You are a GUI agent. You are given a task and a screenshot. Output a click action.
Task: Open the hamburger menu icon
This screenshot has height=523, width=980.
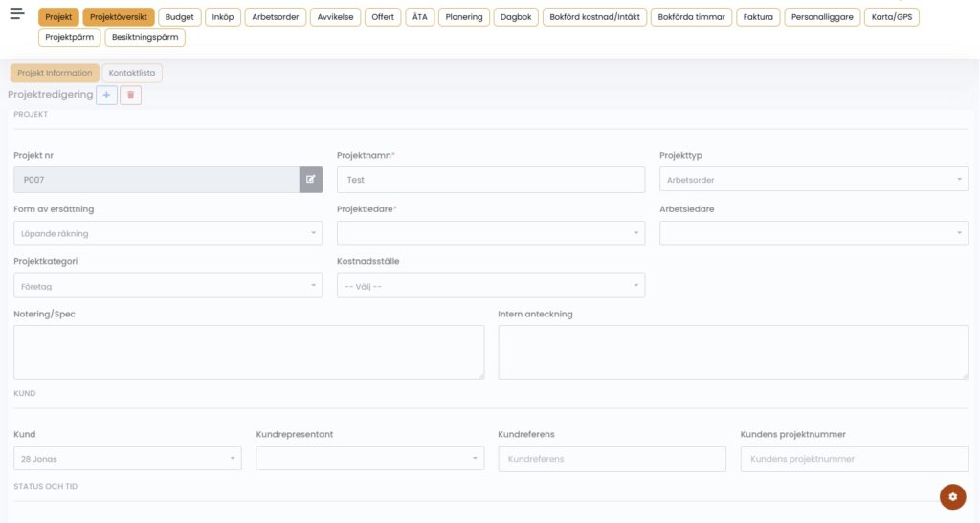pyautogui.click(x=16, y=13)
